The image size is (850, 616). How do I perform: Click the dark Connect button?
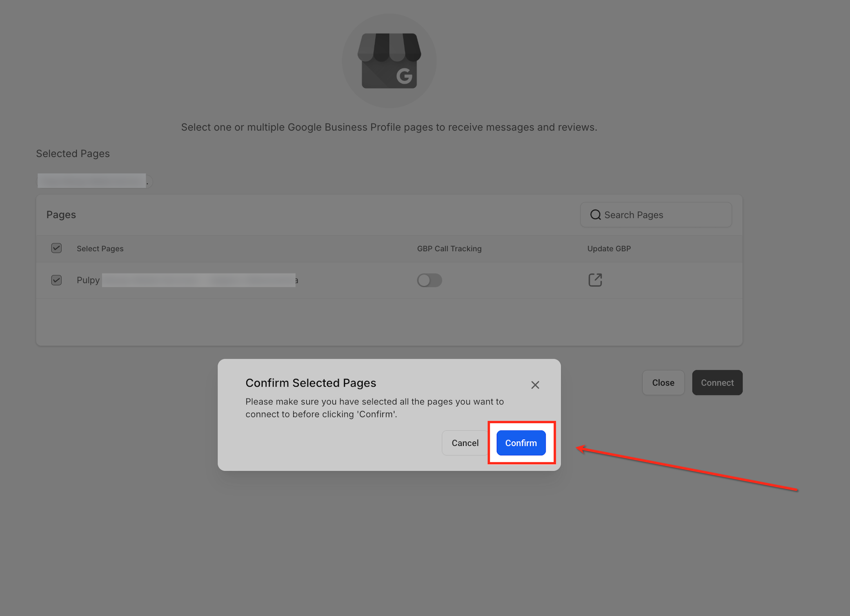click(x=717, y=382)
